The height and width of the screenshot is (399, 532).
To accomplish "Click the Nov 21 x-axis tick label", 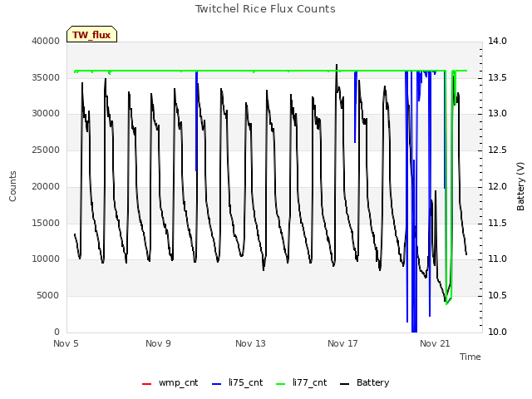I will tap(435, 343).
